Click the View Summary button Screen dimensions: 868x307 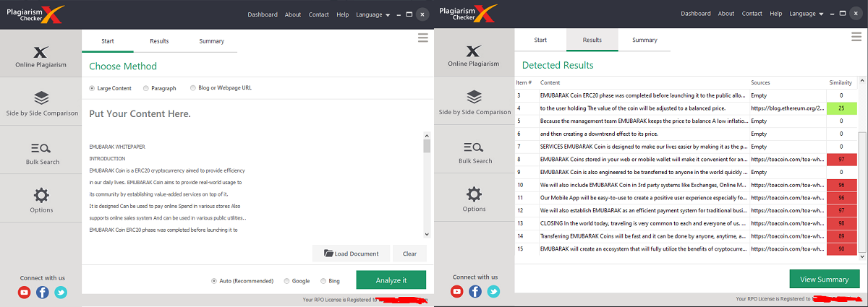(824, 280)
